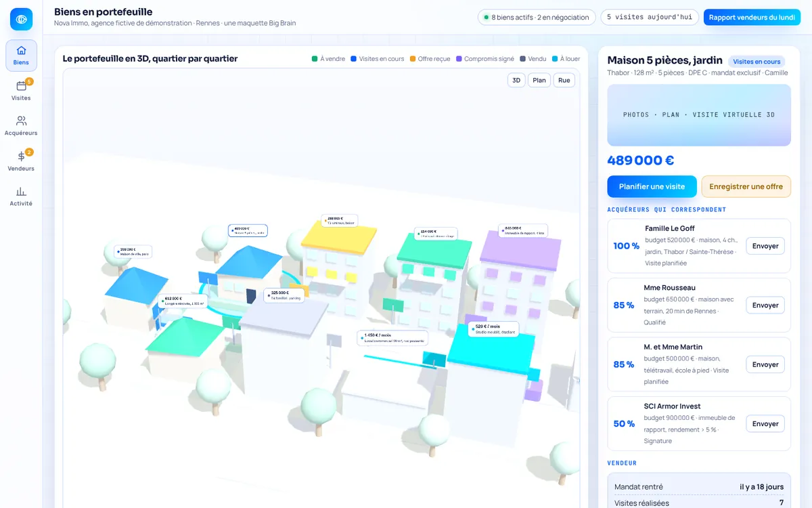Screen dimensions: 812x508
Task: Open the Vendeurs dollar section
Action: (x=21, y=161)
